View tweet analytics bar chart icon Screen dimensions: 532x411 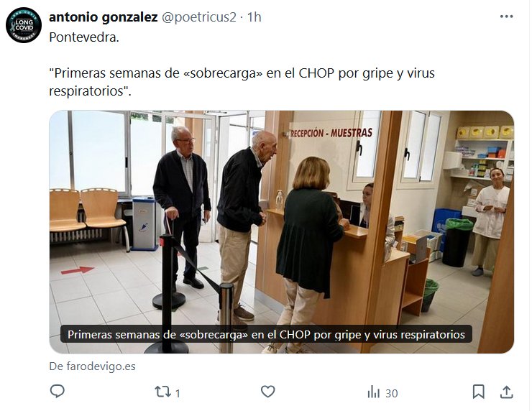tap(374, 392)
